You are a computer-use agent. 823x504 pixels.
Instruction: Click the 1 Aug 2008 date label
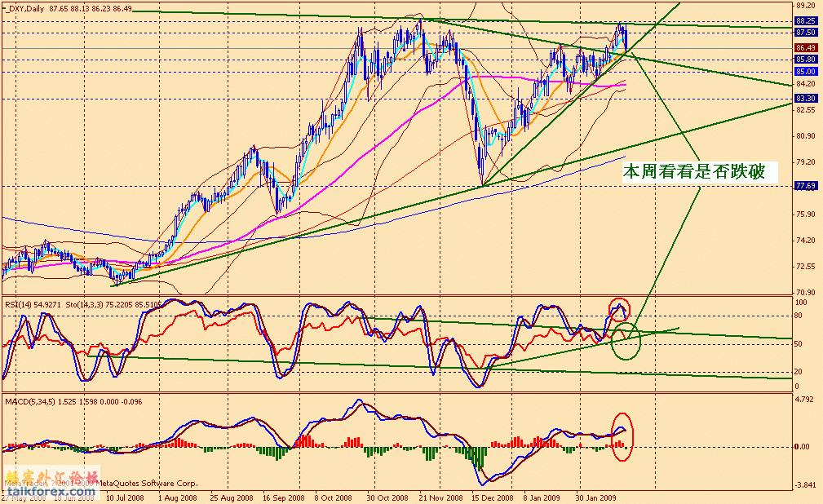point(178,497)
